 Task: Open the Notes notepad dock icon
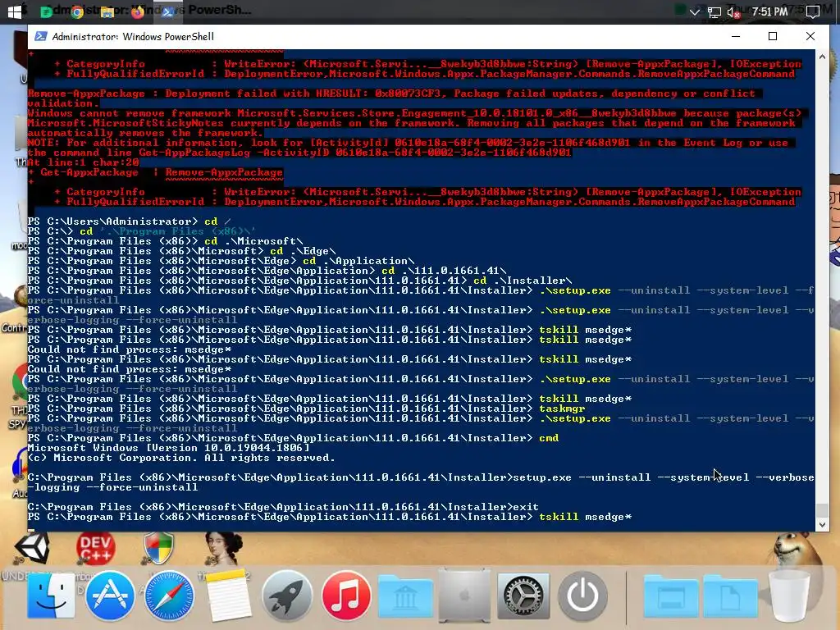point(228,595)
